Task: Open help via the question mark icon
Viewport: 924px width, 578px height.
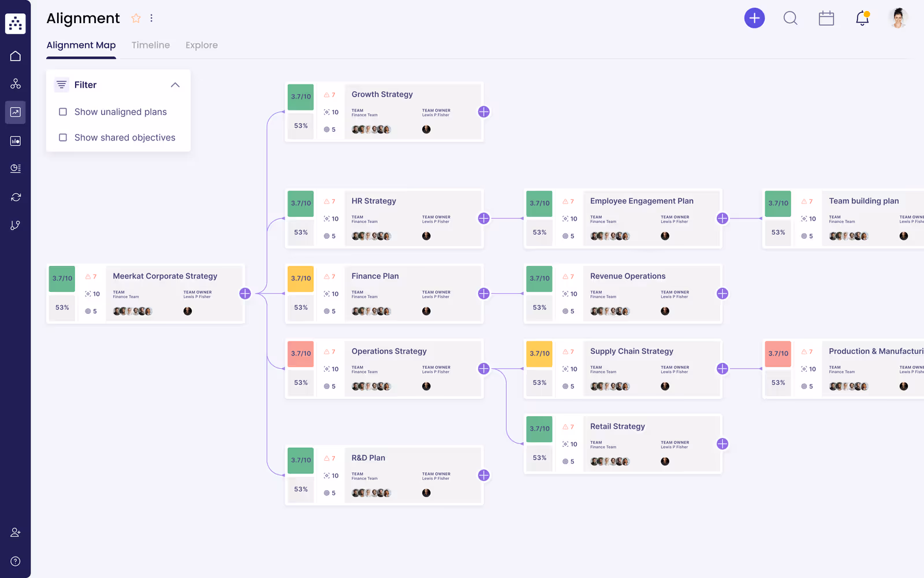Action: tap(16, 561)
